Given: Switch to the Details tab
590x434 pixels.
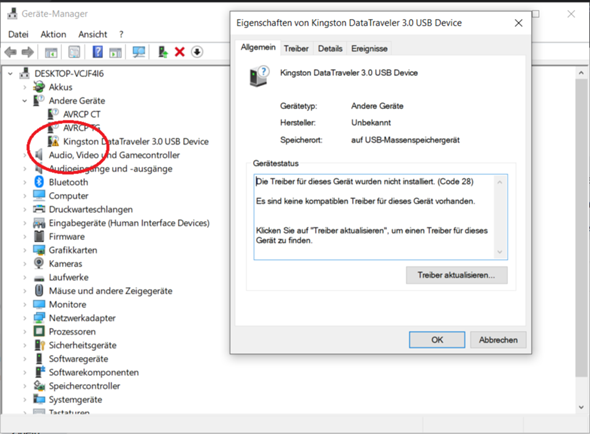Looking at the screenshot, I should 330,49.
